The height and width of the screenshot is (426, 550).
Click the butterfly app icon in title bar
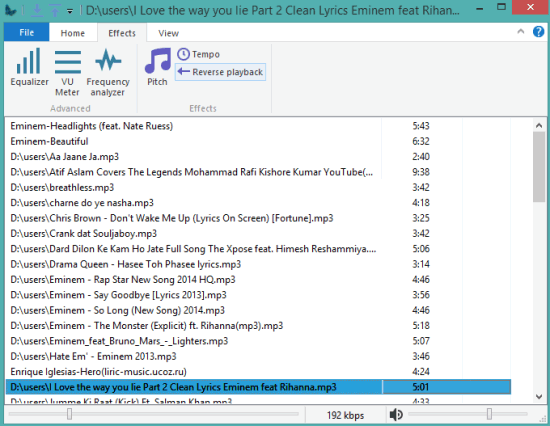[11, 11]
